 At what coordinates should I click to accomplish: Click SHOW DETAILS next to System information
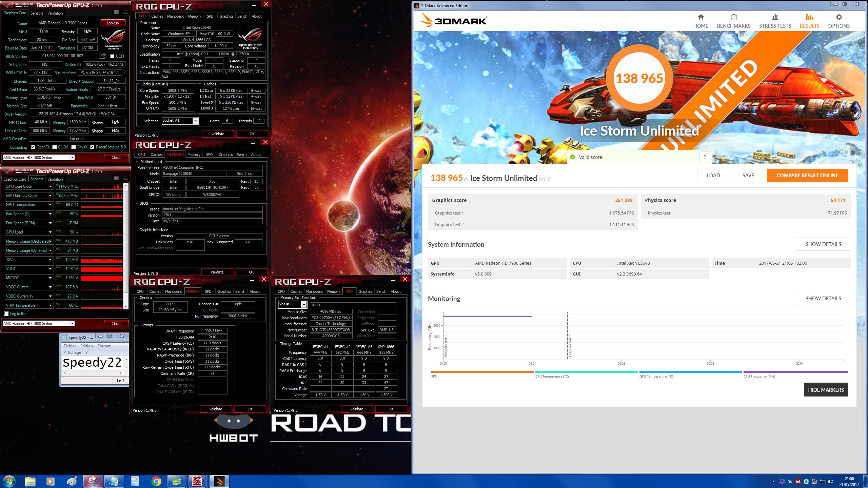823,244
